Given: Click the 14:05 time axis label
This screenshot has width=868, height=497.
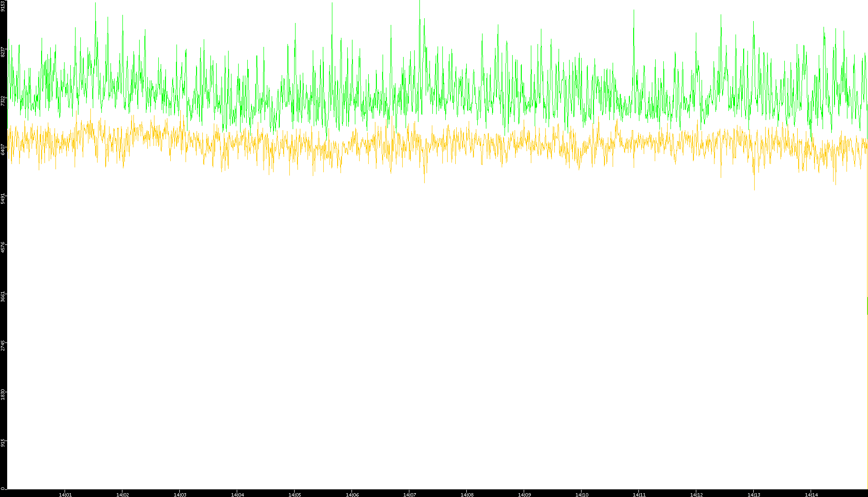Looking at the screenshot, I should click(295, 495).
